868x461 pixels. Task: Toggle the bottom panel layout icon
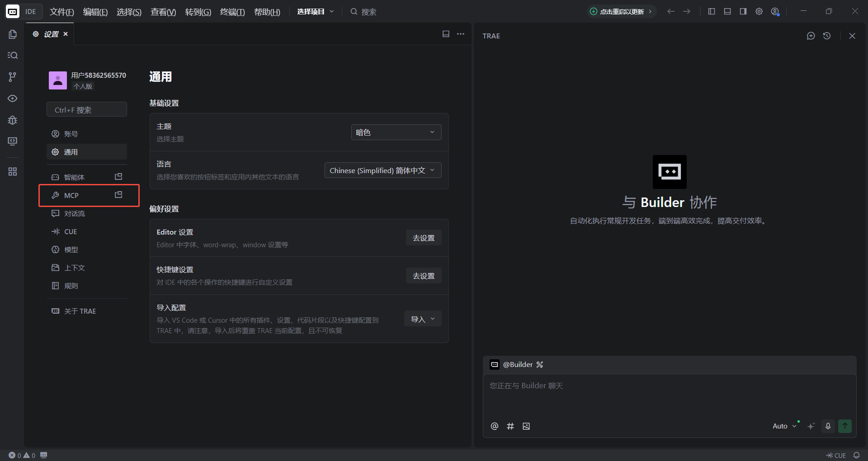(x=727, y=11)
